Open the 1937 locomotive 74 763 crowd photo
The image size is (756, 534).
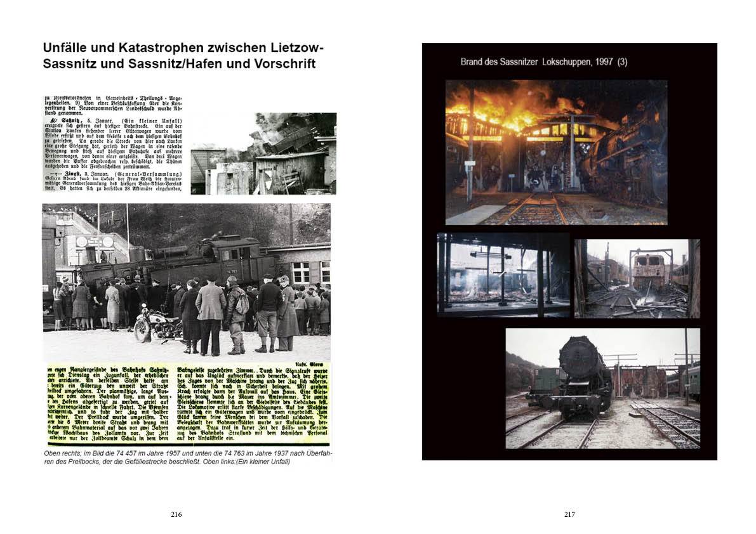pyautogui.click(x=187, y=282)
